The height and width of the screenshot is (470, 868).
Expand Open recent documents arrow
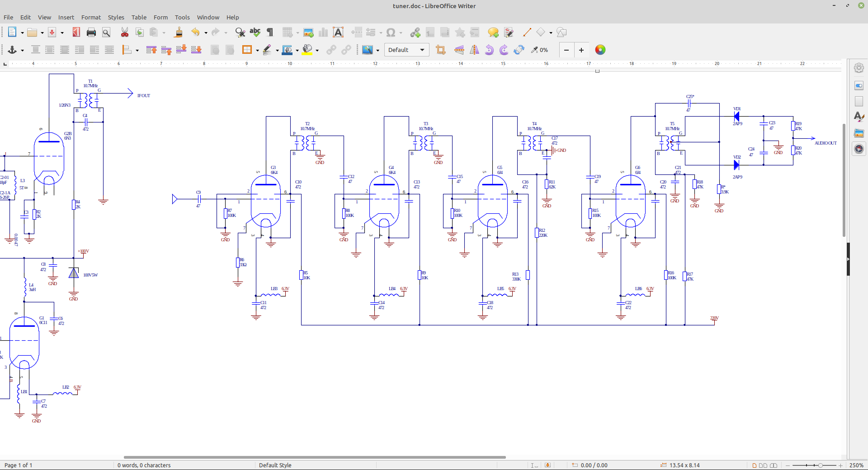[42, 33]
